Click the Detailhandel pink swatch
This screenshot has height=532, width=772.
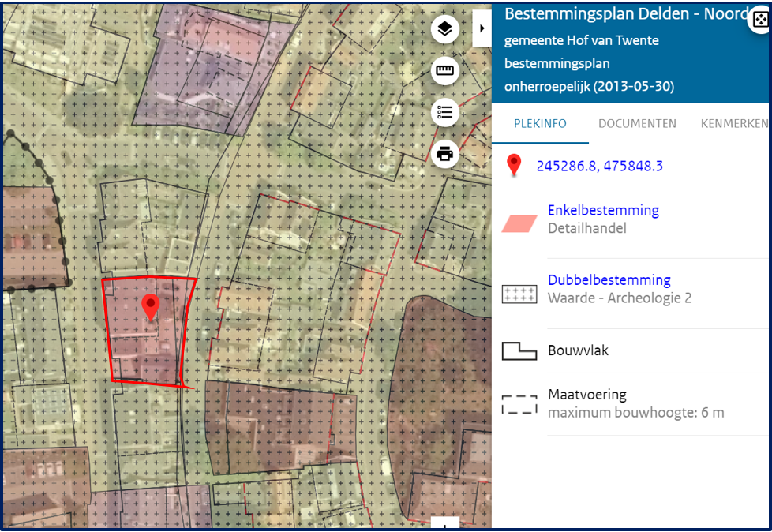point(519,224)
